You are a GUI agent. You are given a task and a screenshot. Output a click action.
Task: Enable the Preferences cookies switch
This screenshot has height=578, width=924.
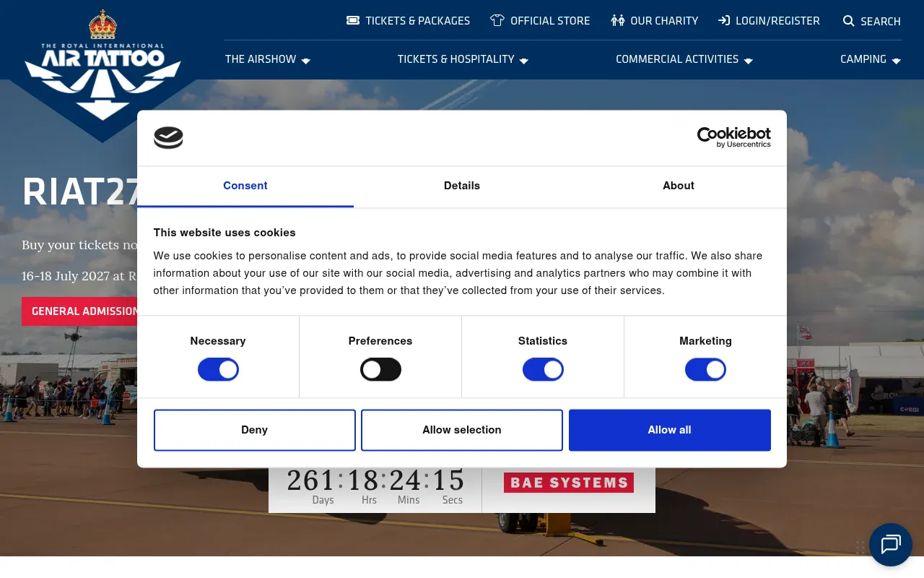click(380, 370)
